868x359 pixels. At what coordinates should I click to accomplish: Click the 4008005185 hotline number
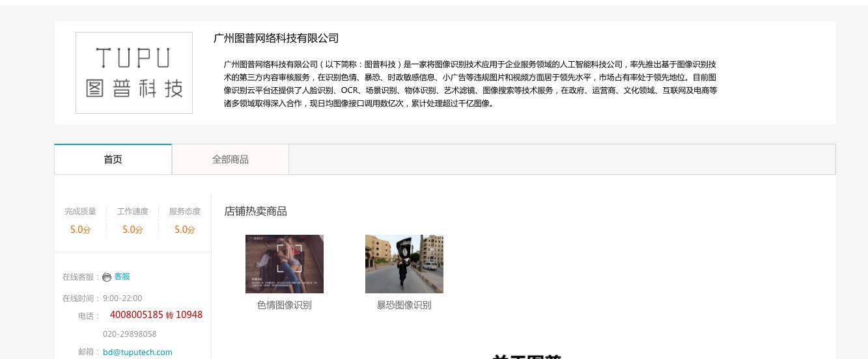137,315
